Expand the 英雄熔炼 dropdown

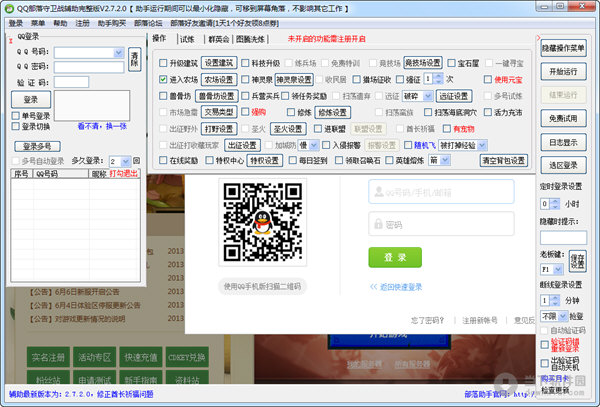pyautogui.click(x=445, y=160)
